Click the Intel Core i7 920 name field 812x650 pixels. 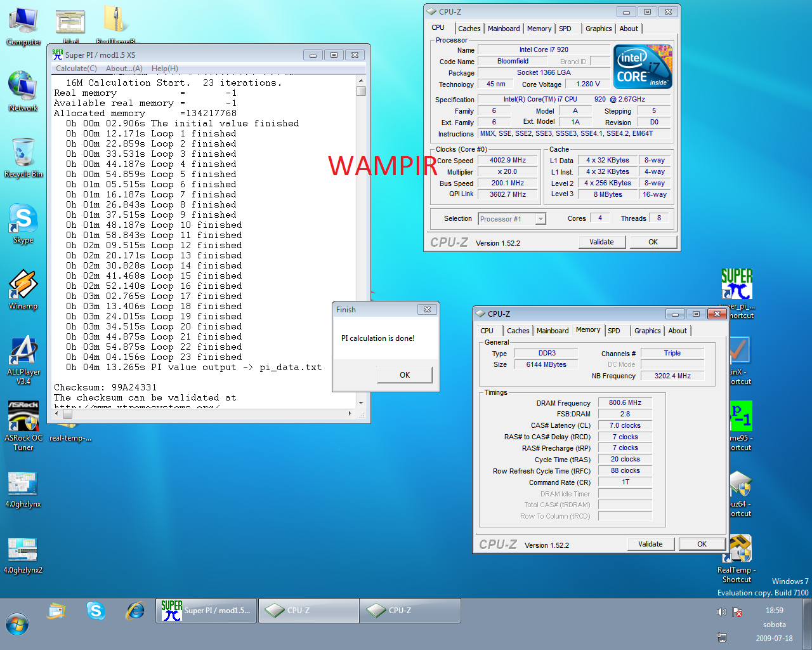pos(544,50)
